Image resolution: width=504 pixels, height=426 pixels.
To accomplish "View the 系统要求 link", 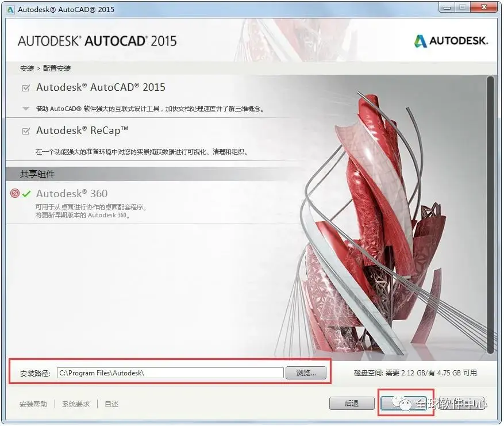I will click(x=76, y=404).
